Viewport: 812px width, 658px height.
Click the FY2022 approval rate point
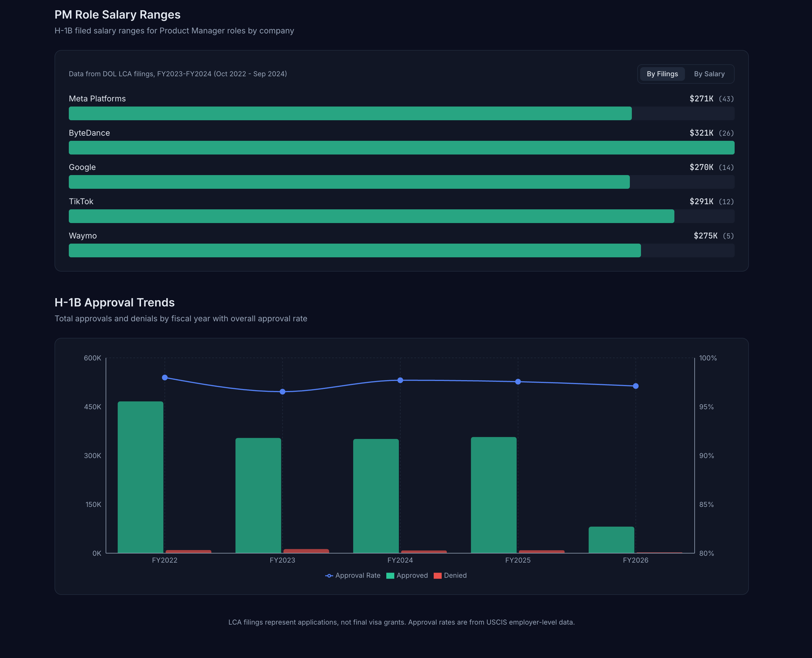(165, 378)
